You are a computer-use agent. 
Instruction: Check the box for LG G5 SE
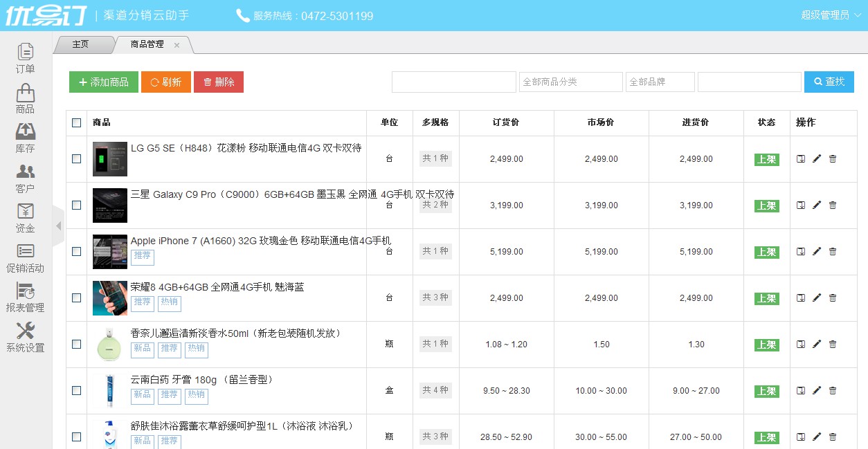pos(76,159)
